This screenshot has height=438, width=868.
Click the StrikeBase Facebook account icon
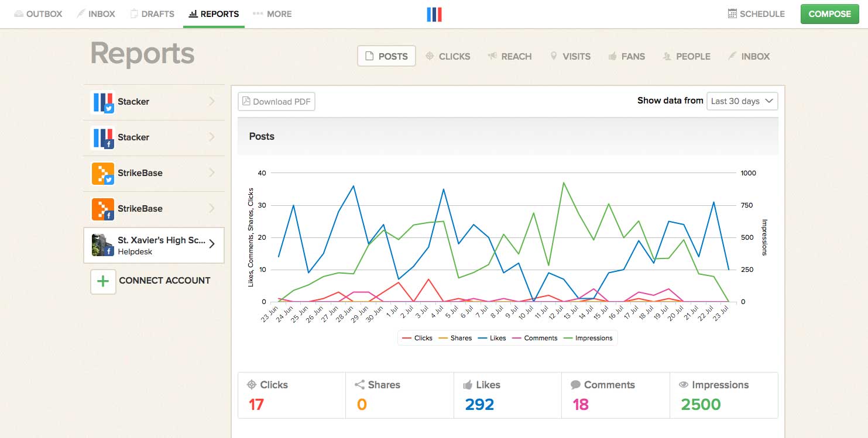pyautogui.click(x=102, y=209)
